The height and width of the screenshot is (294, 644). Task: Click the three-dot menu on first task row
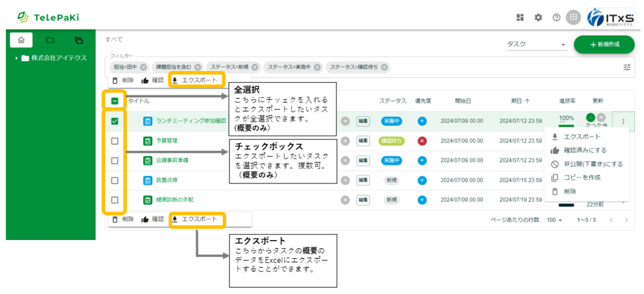pos(623,121)
